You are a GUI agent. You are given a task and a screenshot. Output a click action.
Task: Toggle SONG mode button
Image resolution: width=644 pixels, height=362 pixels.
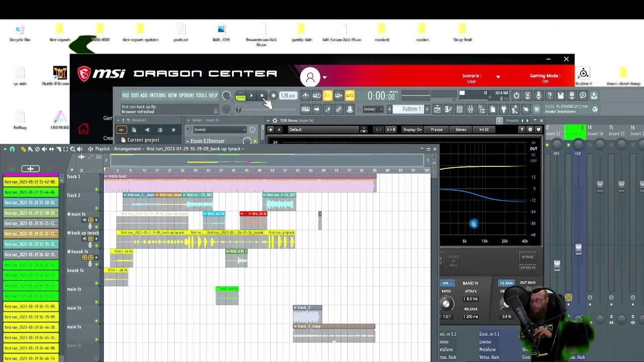click(240, 96)
